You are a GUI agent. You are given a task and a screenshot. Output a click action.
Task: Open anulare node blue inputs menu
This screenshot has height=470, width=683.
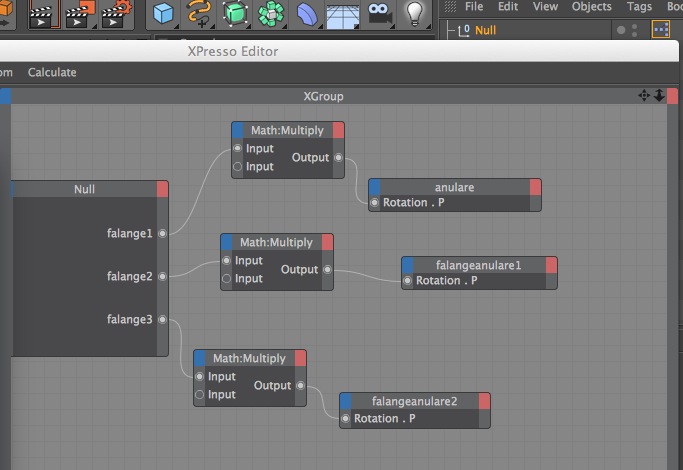(374, 187)
